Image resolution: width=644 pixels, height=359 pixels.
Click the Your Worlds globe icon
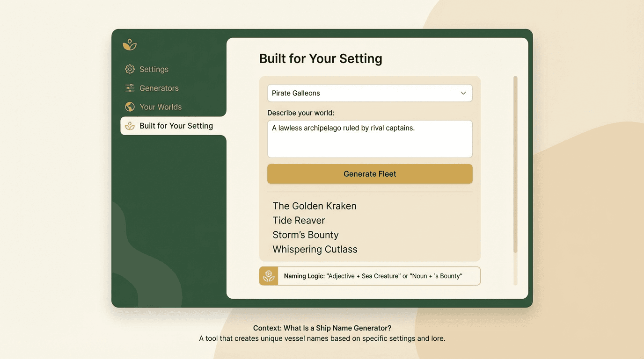[130, 107]
